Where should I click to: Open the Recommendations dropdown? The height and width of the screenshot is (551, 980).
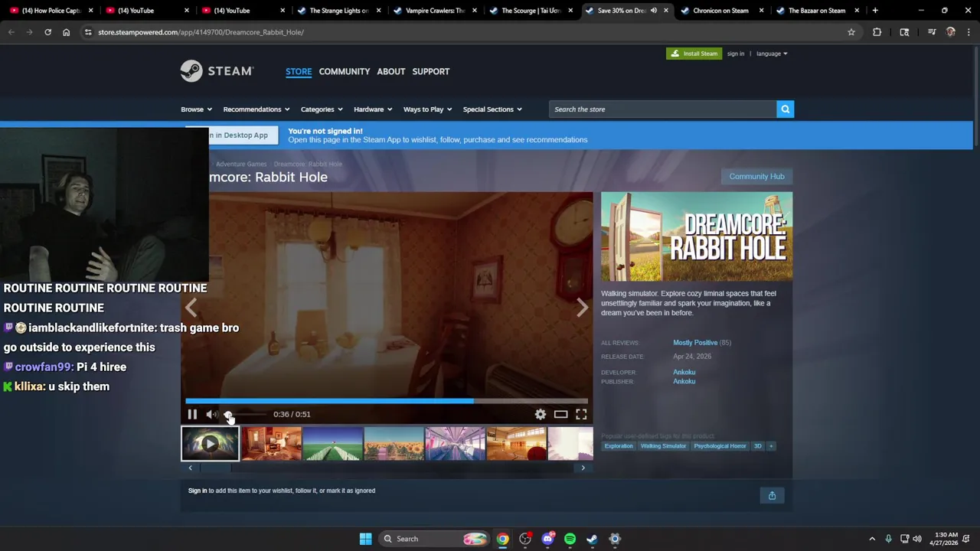coord(256,109)
